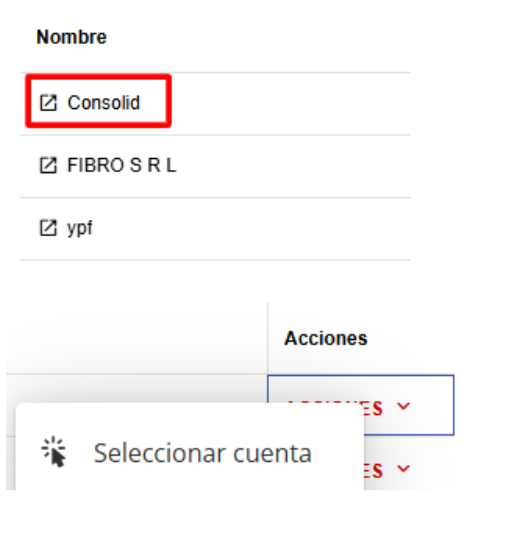Open the second row ACCIONES red label
The height and width of the screenshot is (535, 508).
tap(373, 471)
